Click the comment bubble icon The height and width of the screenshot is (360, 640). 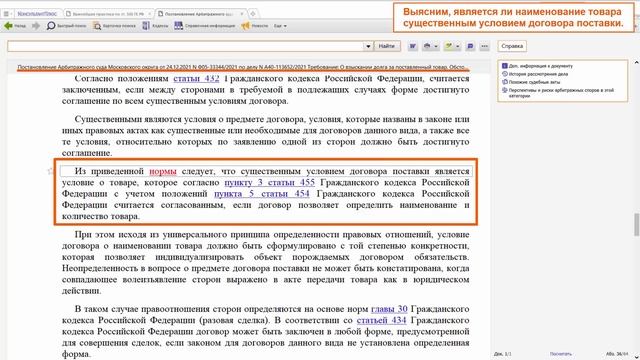[x=470, y=46]
